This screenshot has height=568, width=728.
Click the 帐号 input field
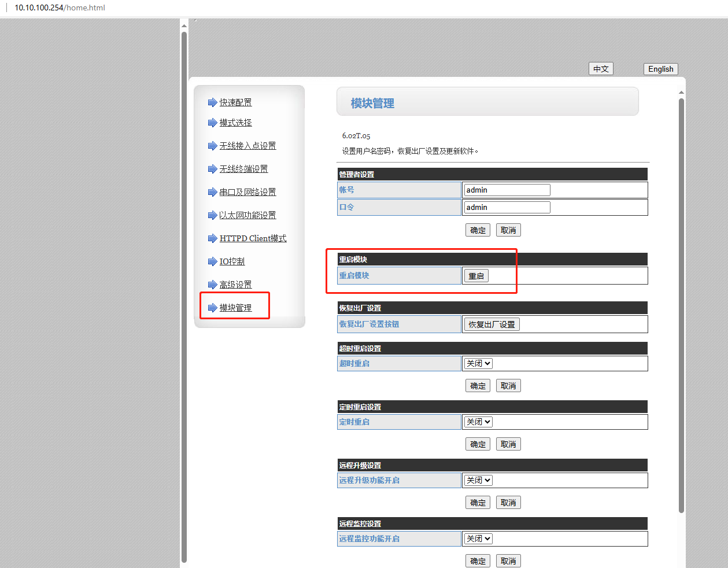(507, 190)
